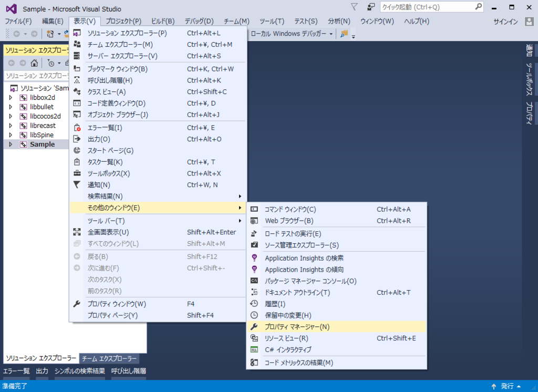Click the 準備完了 status bar text
538x392 pixels.
click(x=15, y=386)
